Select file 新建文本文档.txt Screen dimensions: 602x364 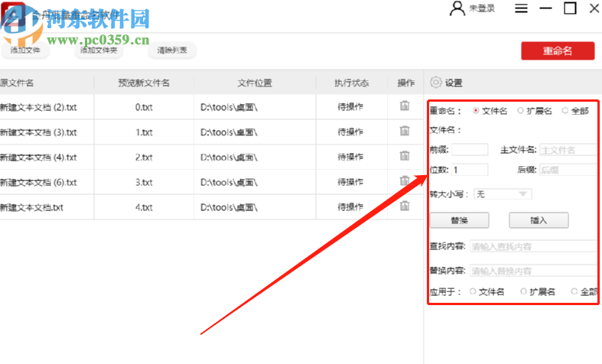click(31, 207)
